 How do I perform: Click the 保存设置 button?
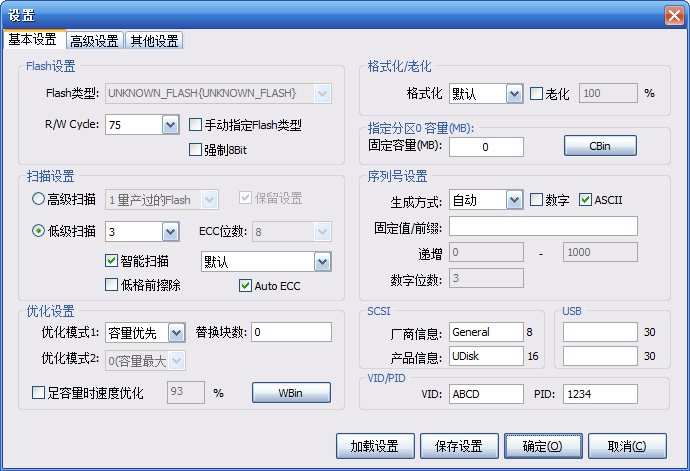[459, 446]
